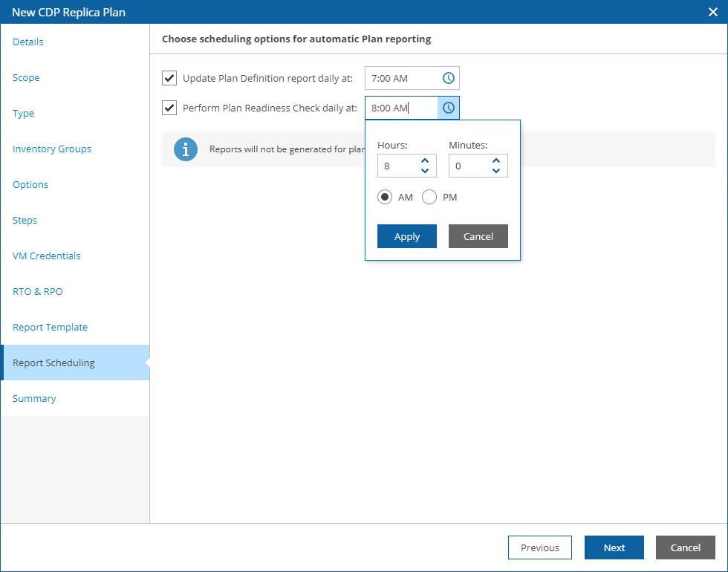This screenshot has width=728, height=572.
Task: Click clock icon beside Readiness Check time
Action: 449,108
